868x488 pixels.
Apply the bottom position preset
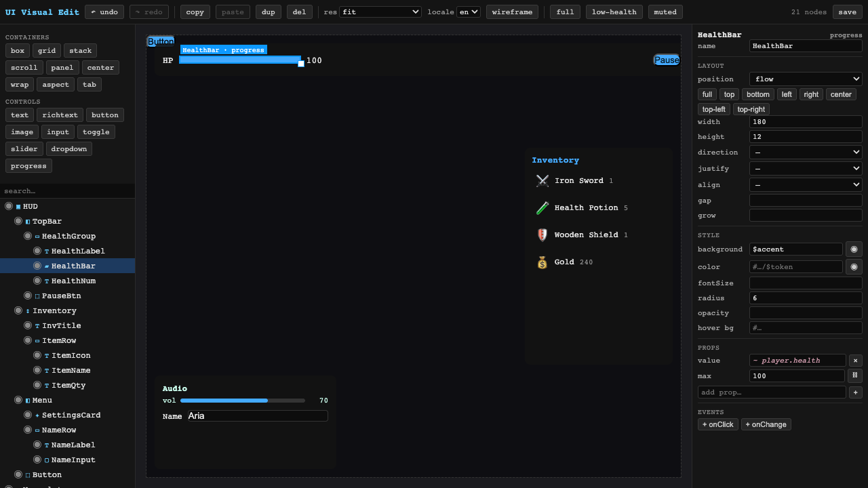pyautogui.click(x=758, y=94)
